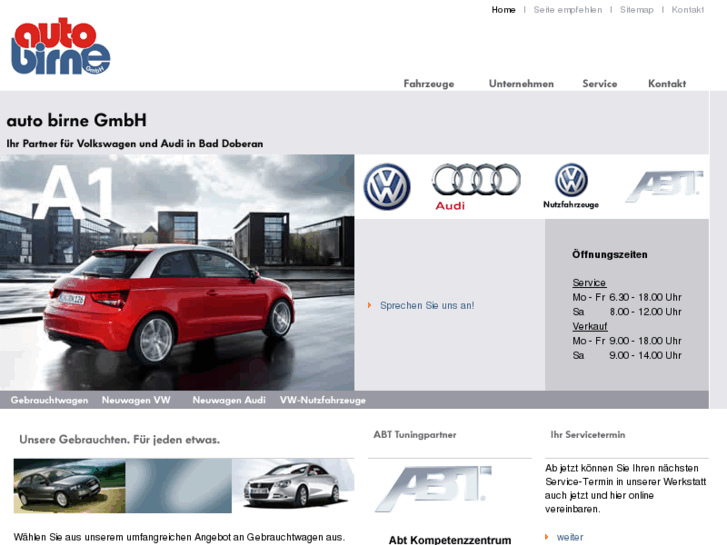This screenshot has width=727, height=545.
Task: Click orange arrow beside weiter link
Action: (x=547, y=537)
